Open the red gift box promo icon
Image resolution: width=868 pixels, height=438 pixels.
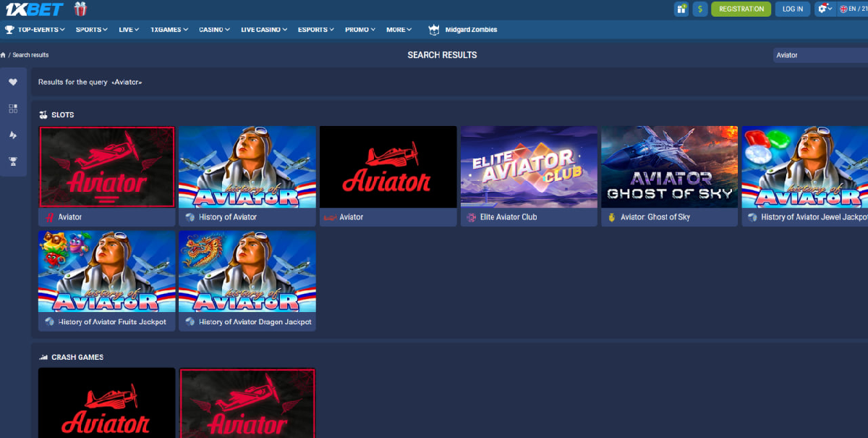coord(80,9)
